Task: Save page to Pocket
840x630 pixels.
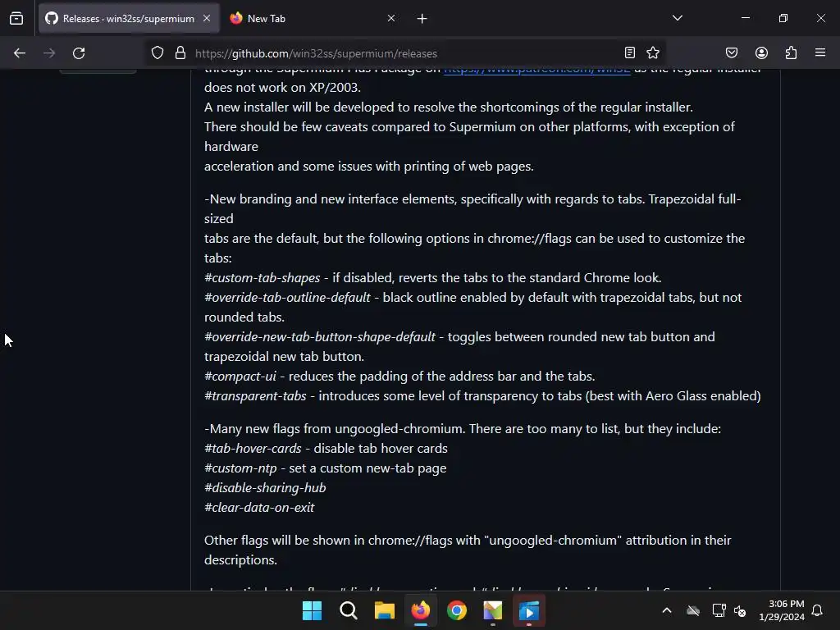Action: coord(731,52)
